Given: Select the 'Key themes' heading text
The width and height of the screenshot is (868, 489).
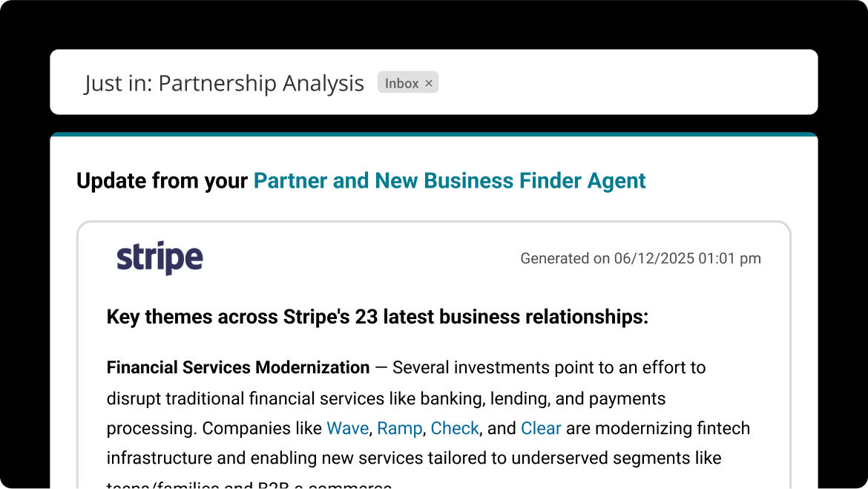Looking at the screenshot, I should [x=377, y=317].
